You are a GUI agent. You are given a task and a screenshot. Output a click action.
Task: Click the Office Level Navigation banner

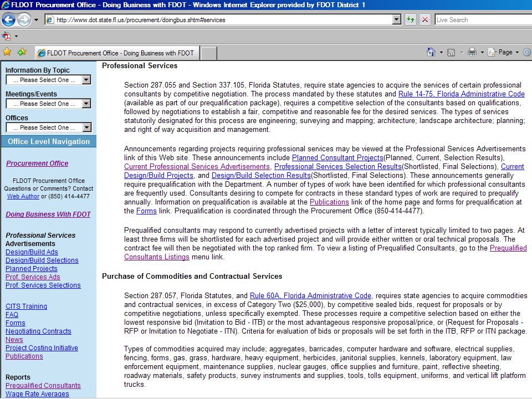(x=49, y=141)
